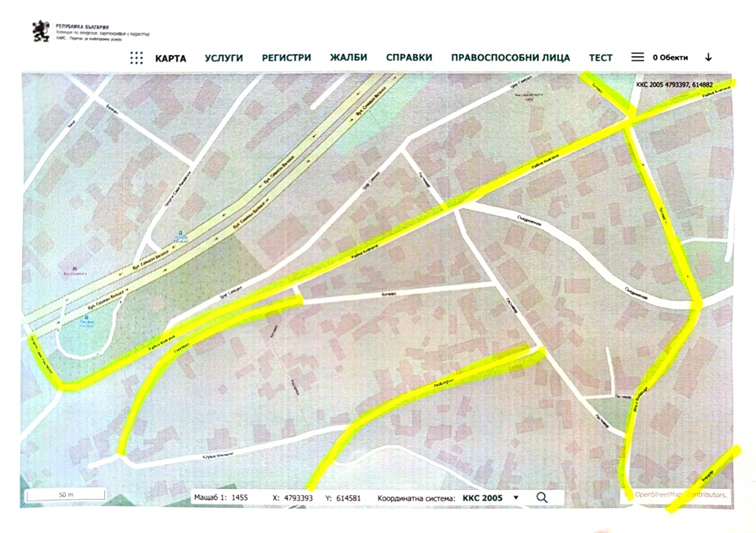Image resolution: width=756 pixels, height=533 pixels.
Task: Navigate to ПРАВОСПОСОБНИ ЛИЦА
Action: tap(510, 58)
